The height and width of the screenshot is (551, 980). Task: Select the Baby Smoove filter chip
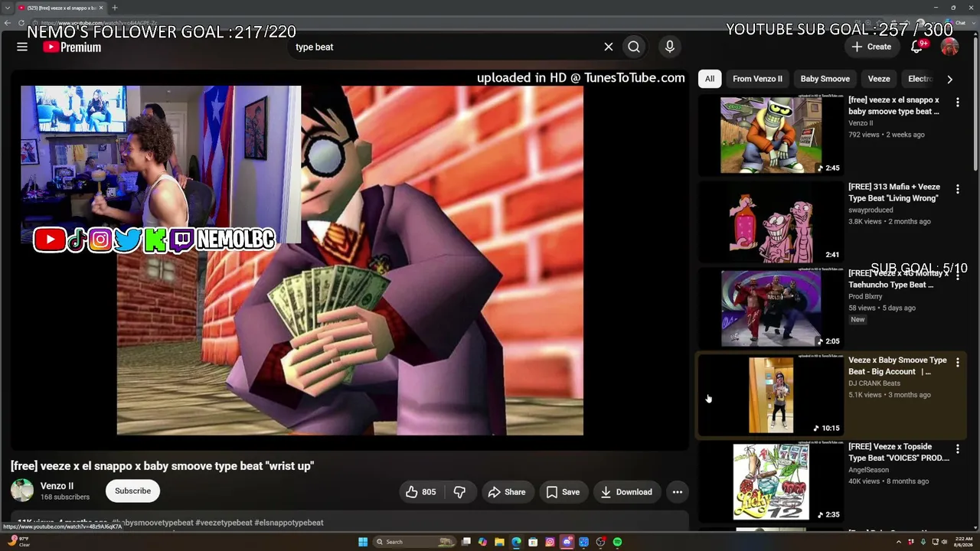click(x=825, y=79)
